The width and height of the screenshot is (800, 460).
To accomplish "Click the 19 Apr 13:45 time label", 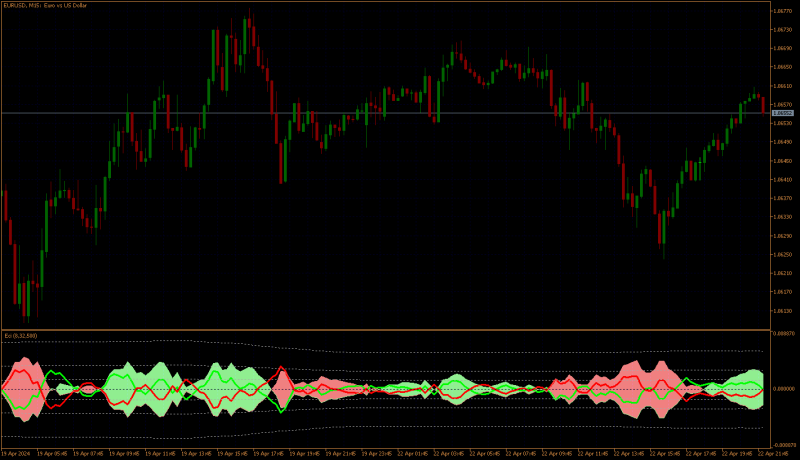I will tap(196, 453).
